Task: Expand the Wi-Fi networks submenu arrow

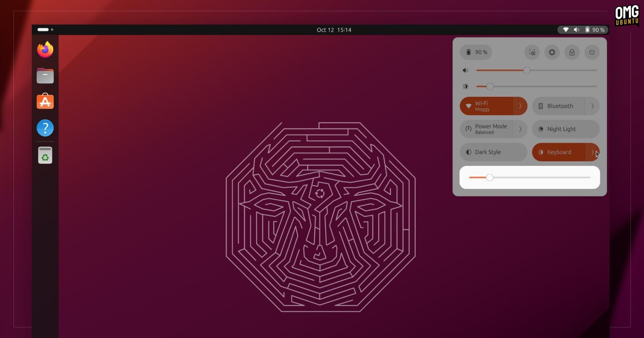Action: 520,106
